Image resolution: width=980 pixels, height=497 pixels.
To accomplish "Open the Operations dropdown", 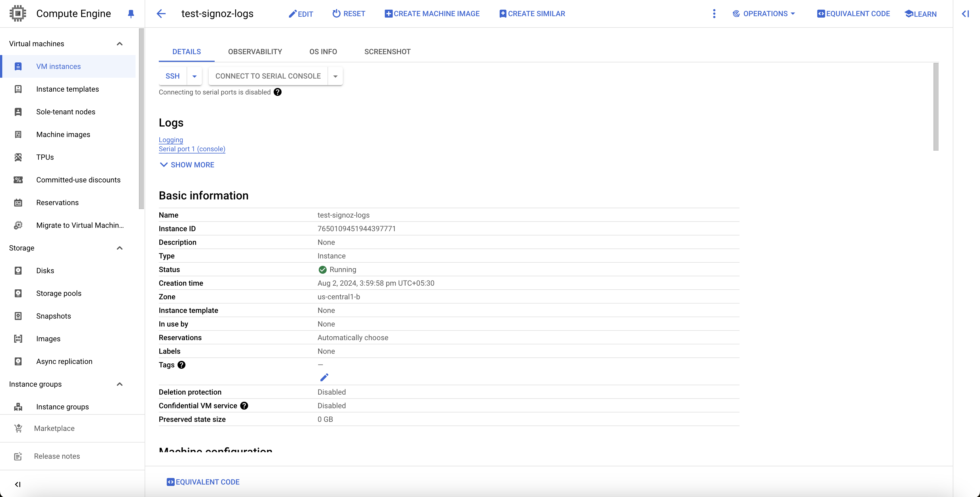I will (x=764, y=14).
